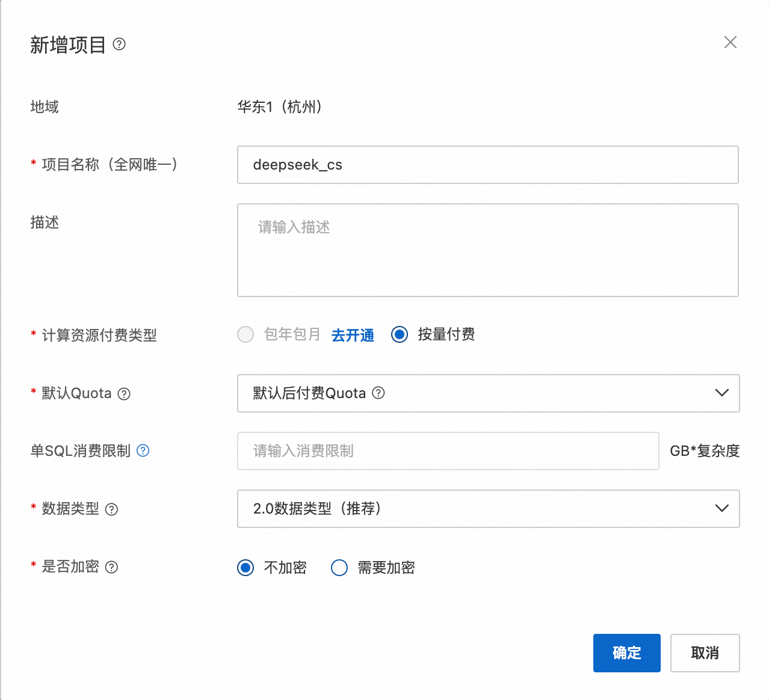Click the 去开通 link
The height and width of the screenshot is (700, 769).
(353, 335)
